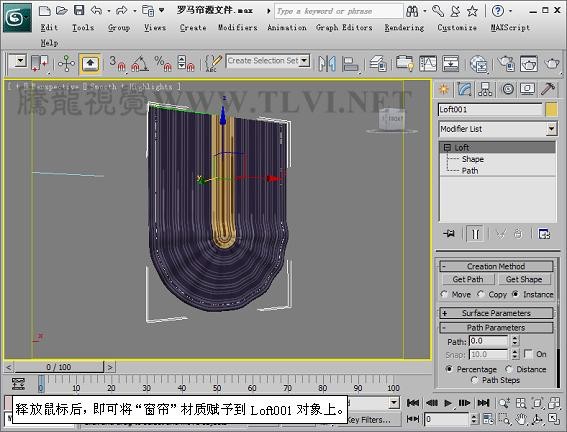Open the Material Editor teapot icon
The width and height of the screenshot is (567, 432).
[x=478, y=64]
